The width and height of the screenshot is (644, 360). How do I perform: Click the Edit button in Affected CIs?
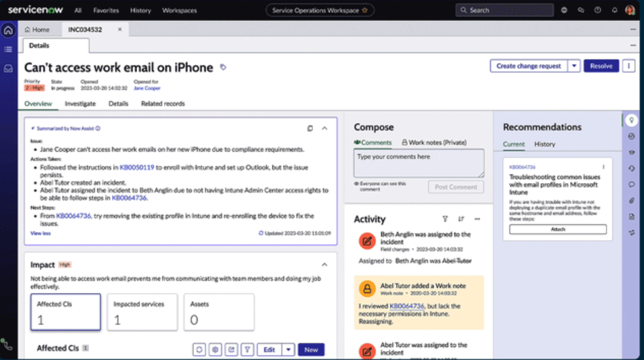(x=269, y=350)
